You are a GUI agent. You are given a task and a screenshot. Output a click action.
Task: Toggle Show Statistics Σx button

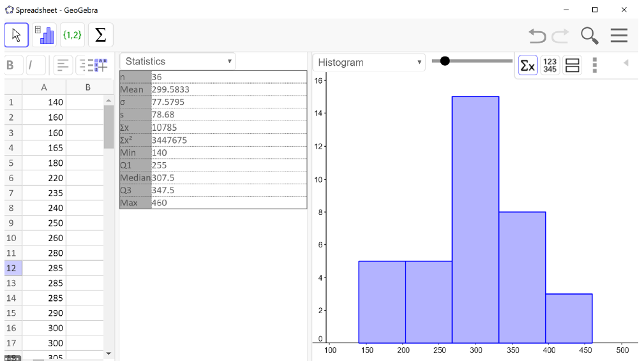(x=528, y=65)
